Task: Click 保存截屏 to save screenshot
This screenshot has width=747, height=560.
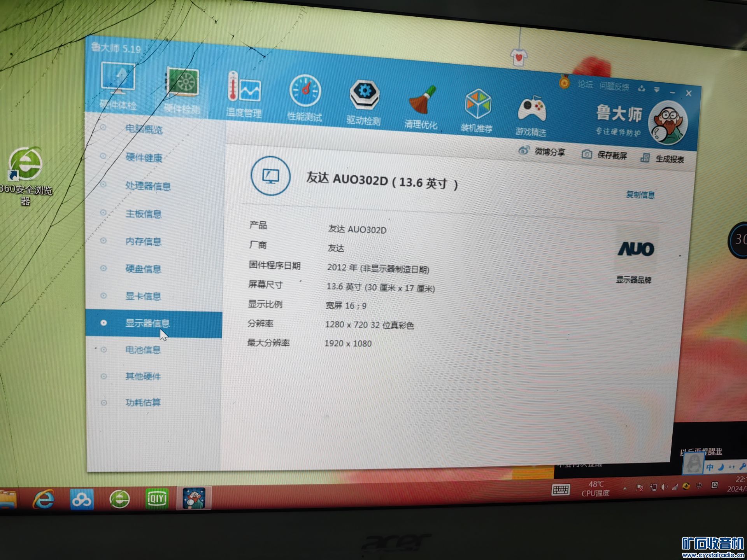Action: [x=604, y=155]
